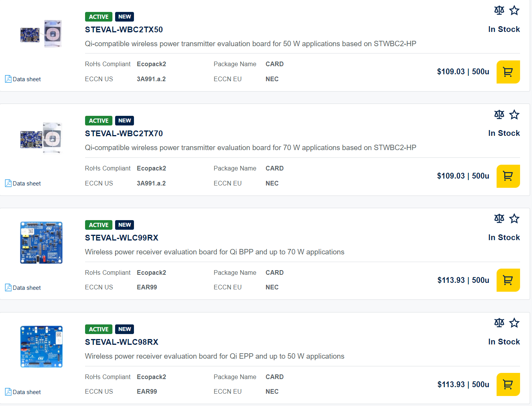View the STEVAL-WLC98RX board thumbnail
Image resolution: width=532 pixels, height=406 pixels.
point(41,347)
